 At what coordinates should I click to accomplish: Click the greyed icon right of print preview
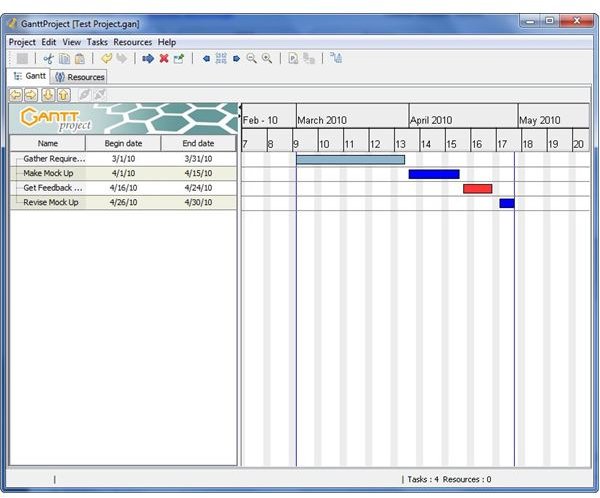tap(309, 59)
